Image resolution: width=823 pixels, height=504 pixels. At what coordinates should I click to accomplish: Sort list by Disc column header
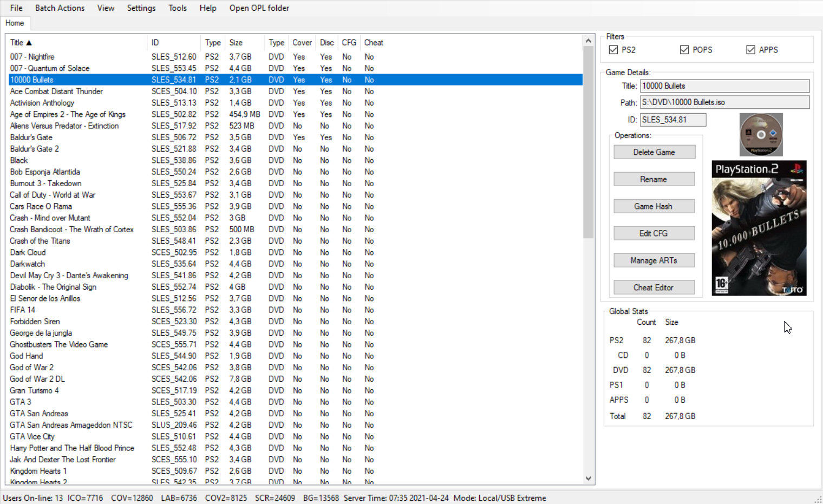point(327,43)
